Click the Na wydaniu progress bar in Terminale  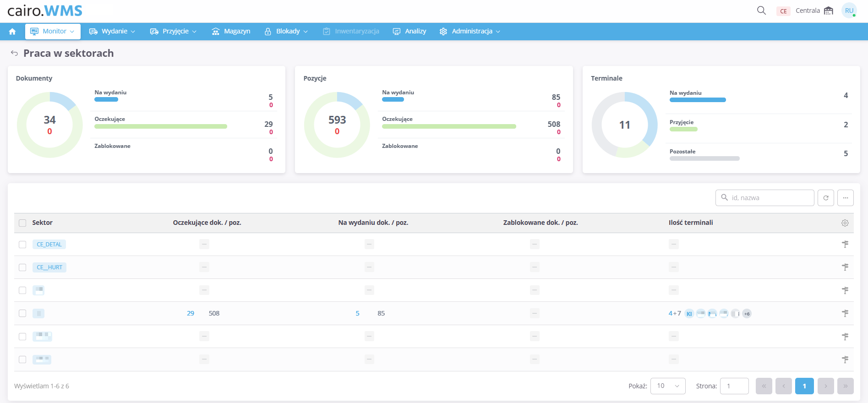(x=698, y=100)
